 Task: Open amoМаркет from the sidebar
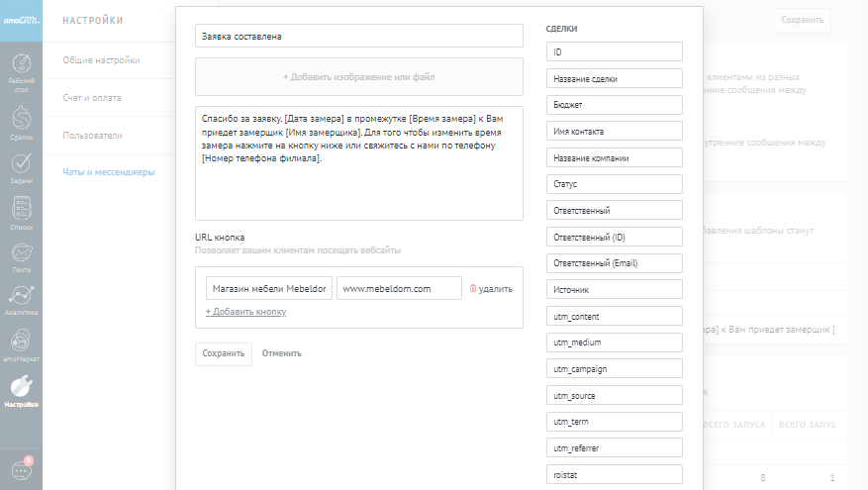pyautogui.click(x=21, y=346)
